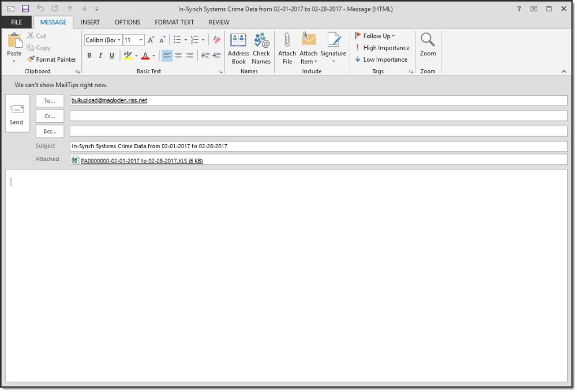Open the Zoom magnifier tool
This screenshot has width=577, height=392.
(428, 45)
